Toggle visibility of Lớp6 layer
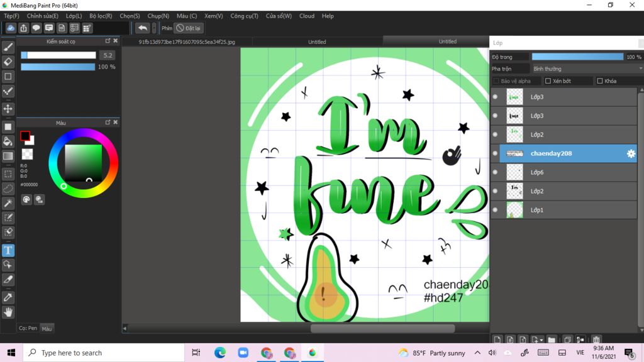This screenshot has width=644, height=362. click(495, 172)
